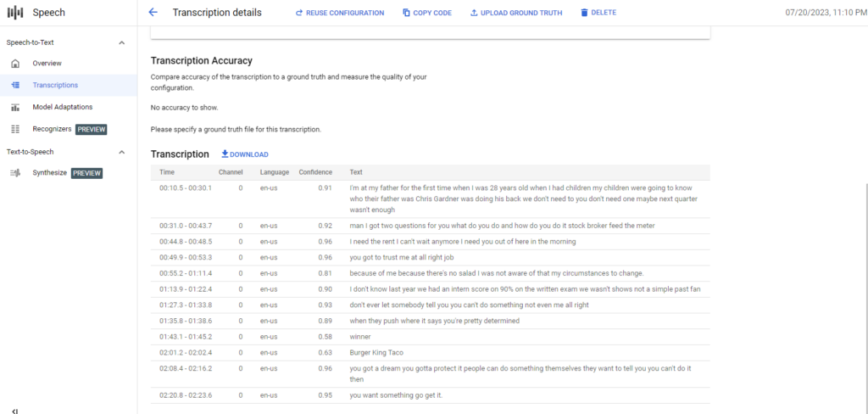Click the Transcription Accuracy heading
This screenshot has height=414, width=868.
coord(202,60)
